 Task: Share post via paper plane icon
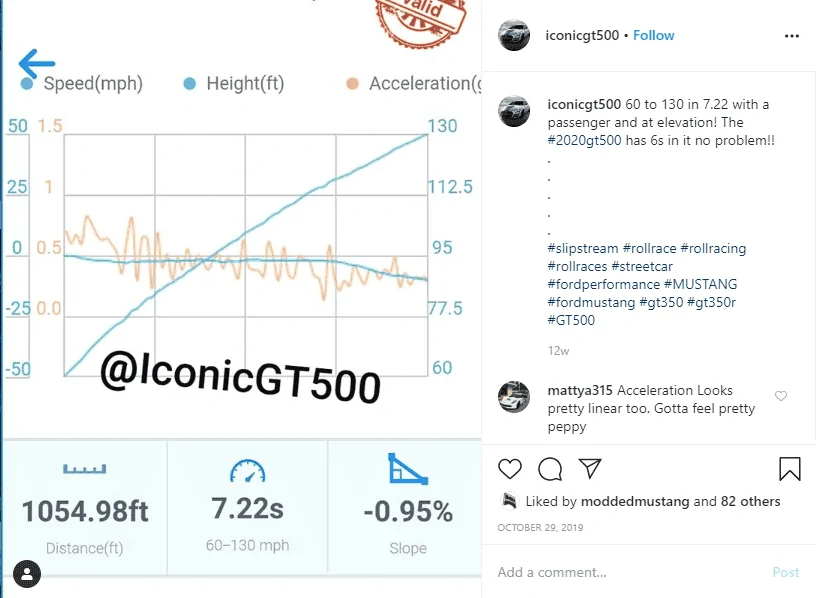(x=590, y=468)
